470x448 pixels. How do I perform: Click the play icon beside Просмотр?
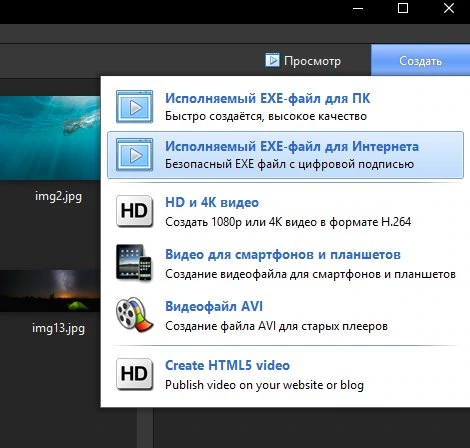[x=272, y=60]
